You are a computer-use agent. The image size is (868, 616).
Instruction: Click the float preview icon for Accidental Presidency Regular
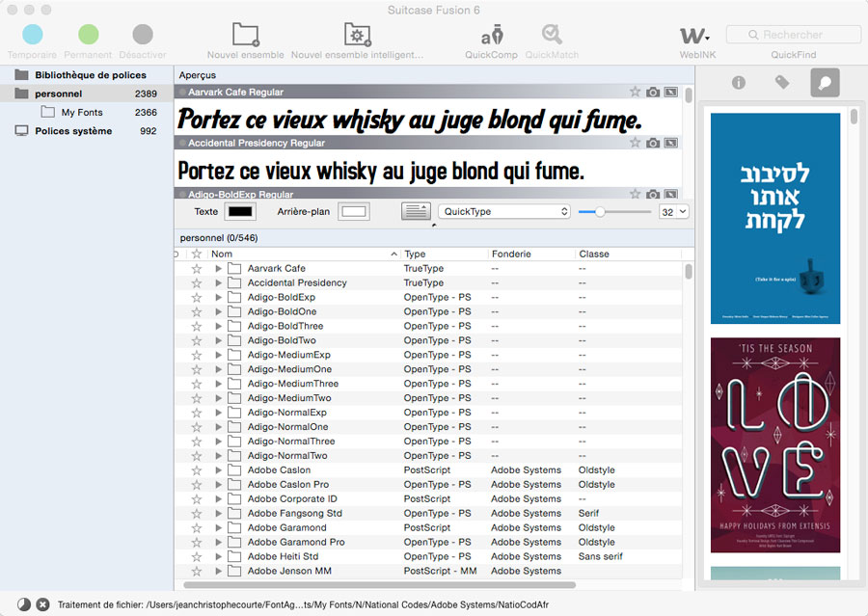(671, 143)
